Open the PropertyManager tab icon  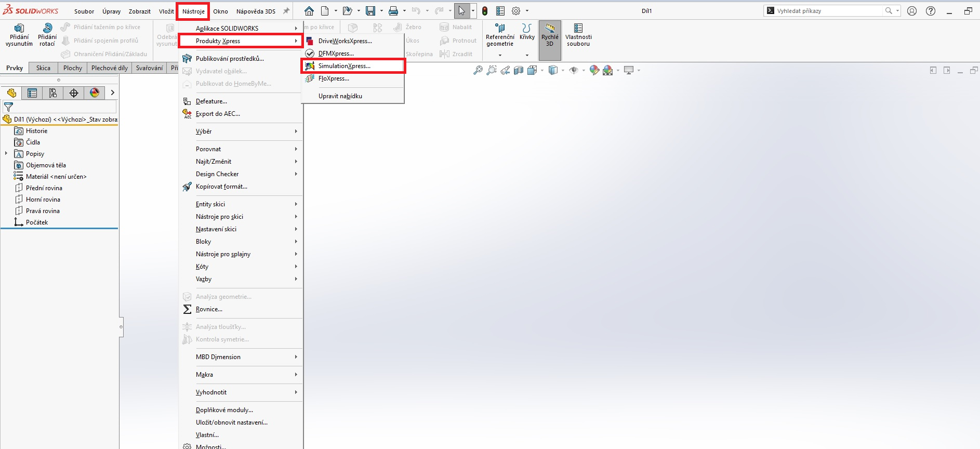[32, 93]
